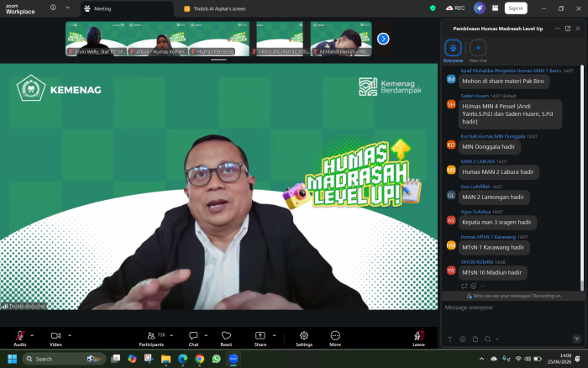Image resolution: width=588 pixels, height=368 pixels.
Task: Click sender name Gus Luthfillah
Action: (475, 187)
